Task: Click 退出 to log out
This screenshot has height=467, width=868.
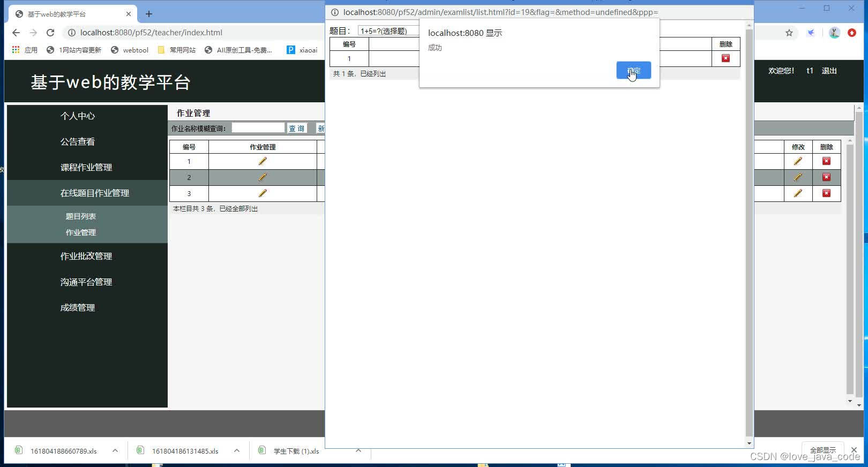Action: (829, 71)
